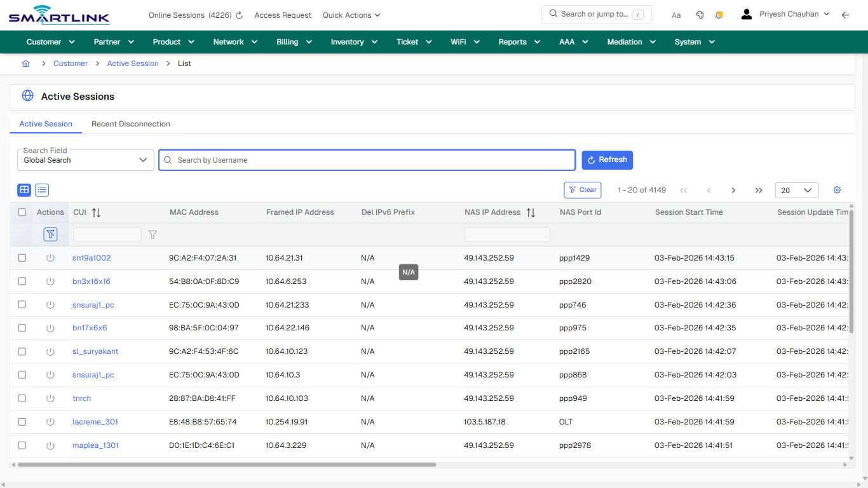868x488 pixels.
Task: Open the theme palette icon
Action: (x=700, y=14)
